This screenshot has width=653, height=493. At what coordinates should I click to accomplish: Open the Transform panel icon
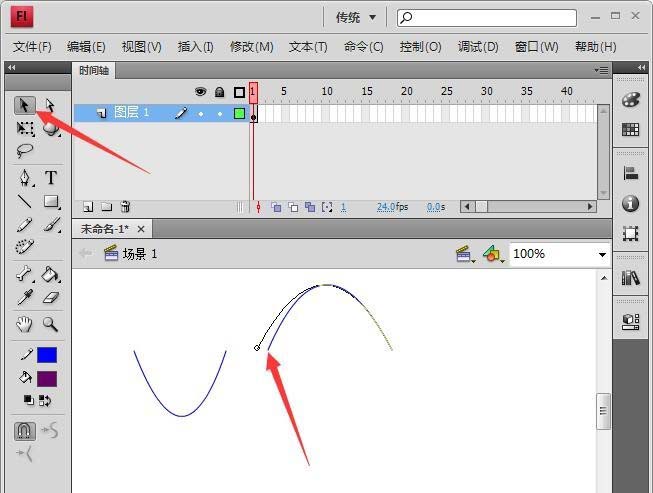click(631, 234)
